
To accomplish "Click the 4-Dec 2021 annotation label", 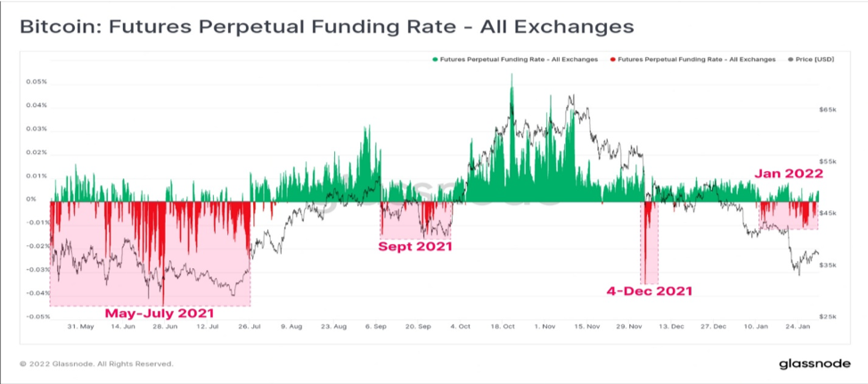I will pyautogui.click(x=650, y=291).
